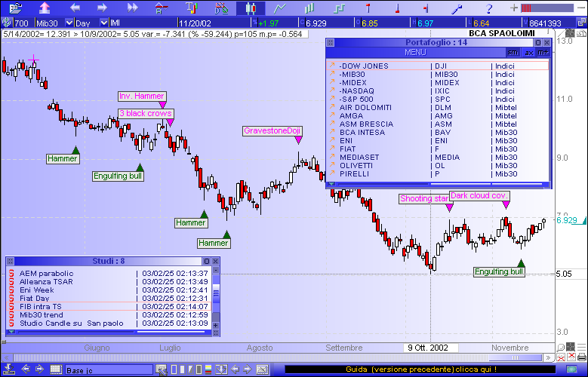This screenshot has width=588, height=377.
Task: Select FIAT row in Portafoglio list
Action: (438, 149)
